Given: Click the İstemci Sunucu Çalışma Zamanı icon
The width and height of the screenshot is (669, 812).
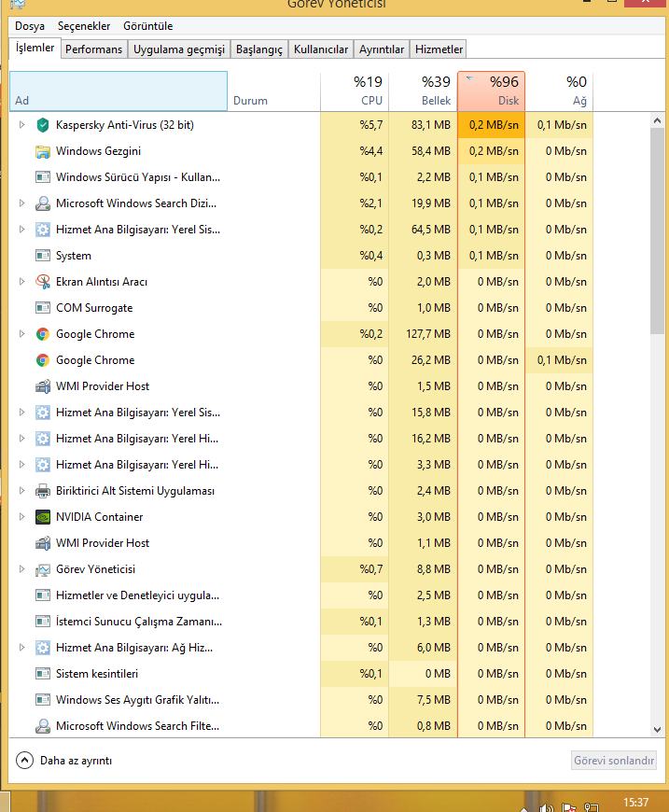Looking at the screenshot, I should pyautogui.click(x=43, y=622).
